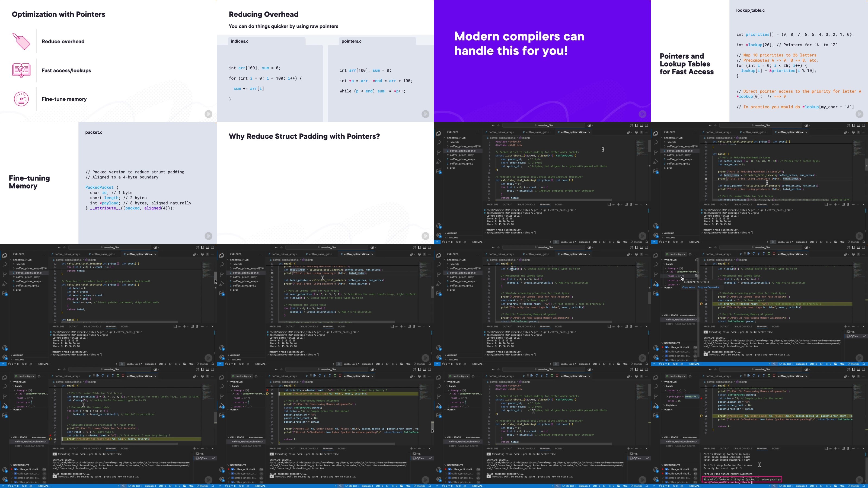In the Ln 66 frame, open Source Control view

pos(655,396)
